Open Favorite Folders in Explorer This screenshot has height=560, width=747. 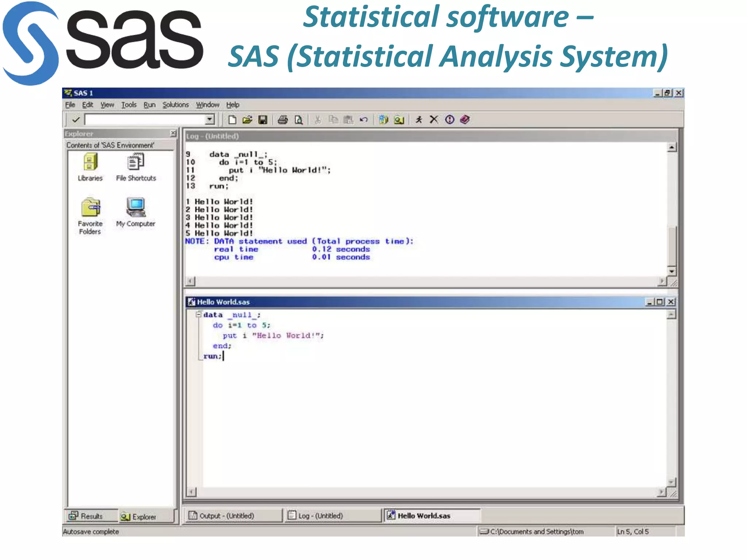coord(90,216)
